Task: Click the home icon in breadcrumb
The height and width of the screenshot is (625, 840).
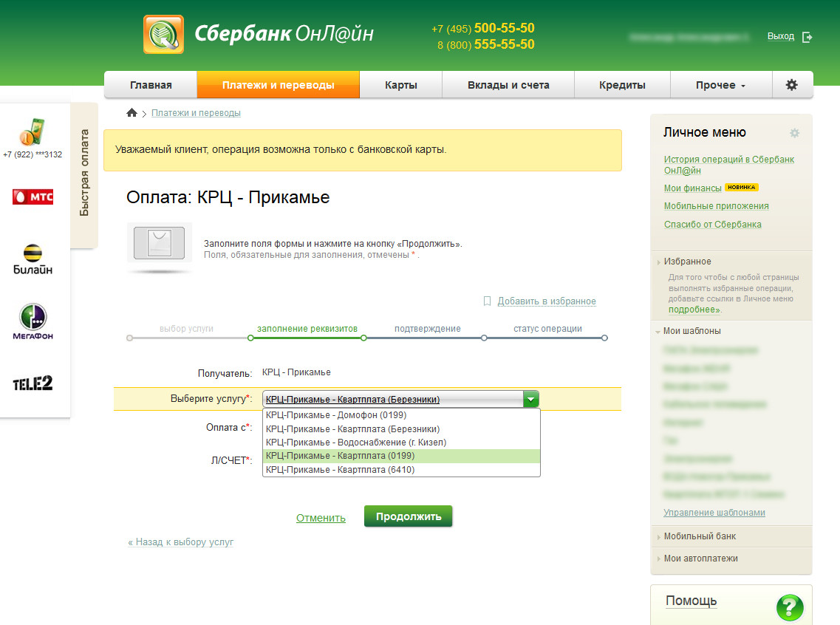Action: coord(132,113)
